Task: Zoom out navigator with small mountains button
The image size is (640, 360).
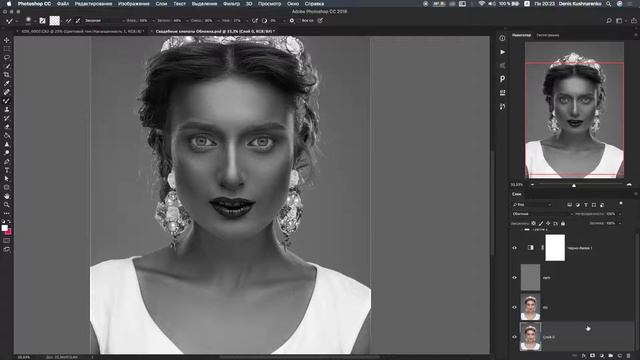Action: 532,185
